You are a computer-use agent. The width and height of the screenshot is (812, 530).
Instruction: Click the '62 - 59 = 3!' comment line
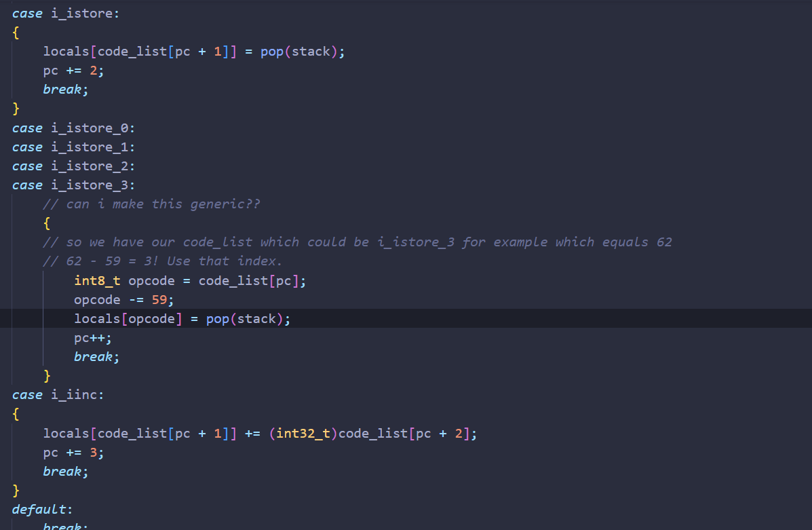(x=161, y=261)
